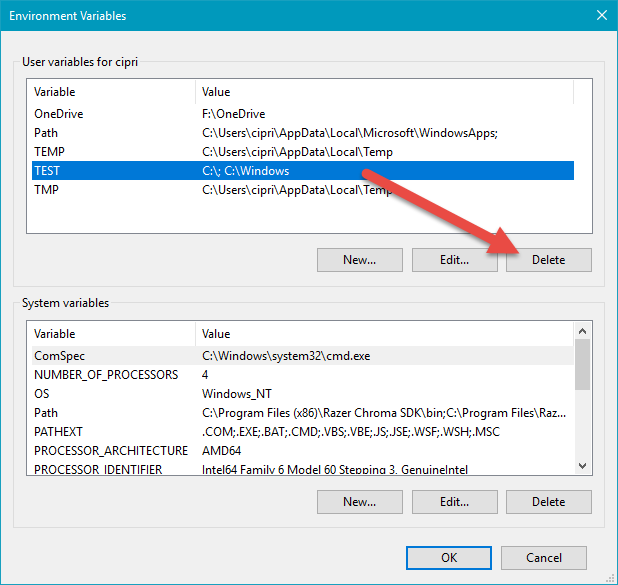Click New... under System variables
This screenshot has height=585, width=618.
tap(359, 502)
